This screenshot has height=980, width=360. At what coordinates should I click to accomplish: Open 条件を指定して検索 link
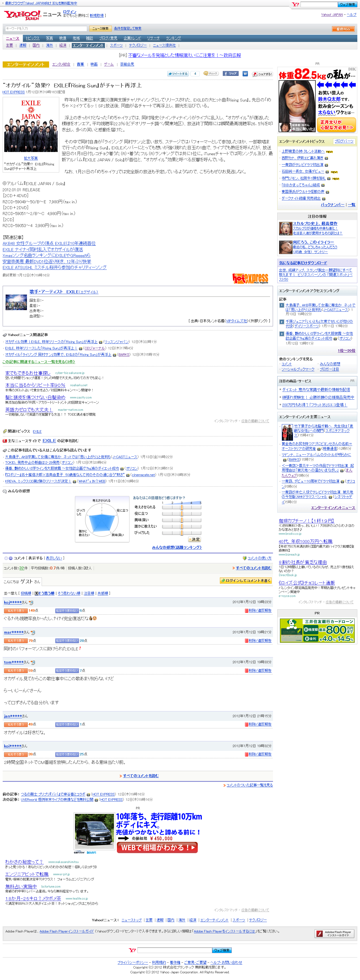(128, 29)
